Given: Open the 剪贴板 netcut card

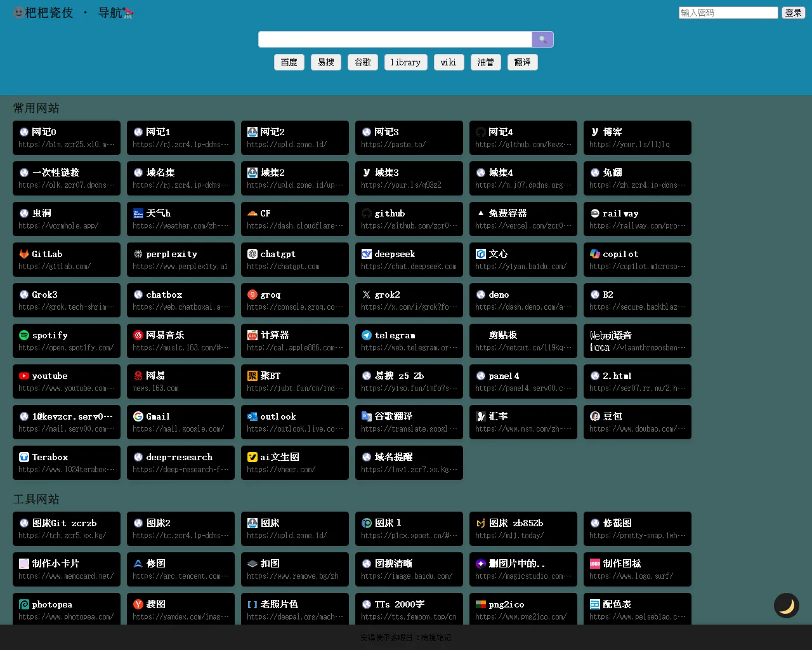Looking at the screenshot, I should point(523,341).
